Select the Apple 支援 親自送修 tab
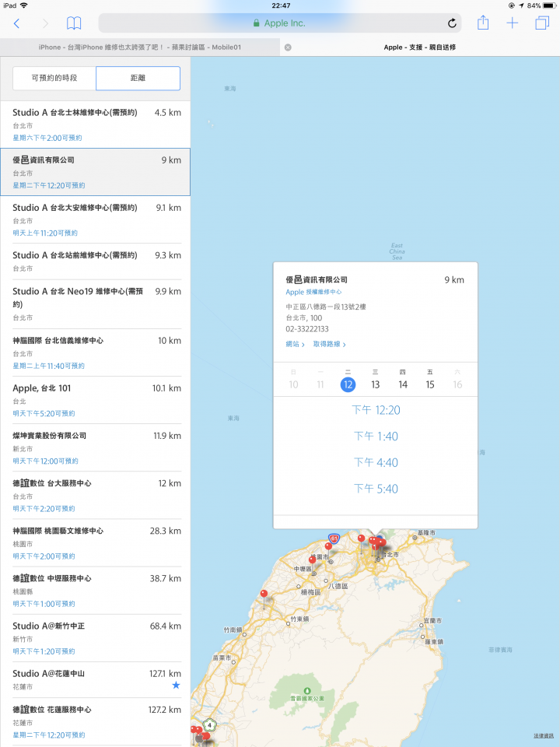This screenshot has width=560, height=747. (419, 47)
